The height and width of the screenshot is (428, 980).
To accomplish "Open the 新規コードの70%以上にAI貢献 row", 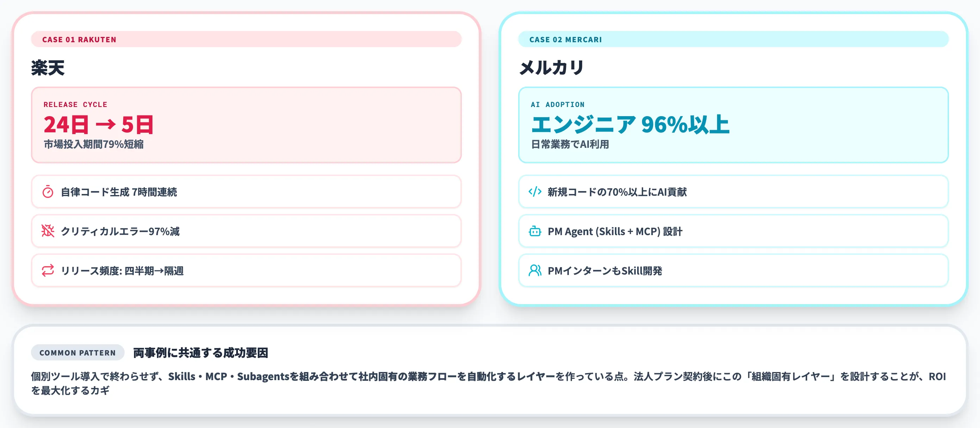I will click(x=733, y=192).
